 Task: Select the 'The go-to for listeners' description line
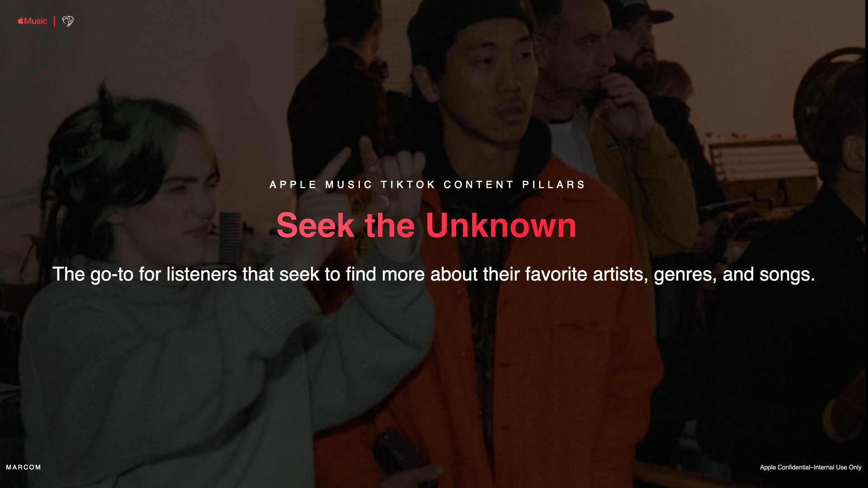434,275
